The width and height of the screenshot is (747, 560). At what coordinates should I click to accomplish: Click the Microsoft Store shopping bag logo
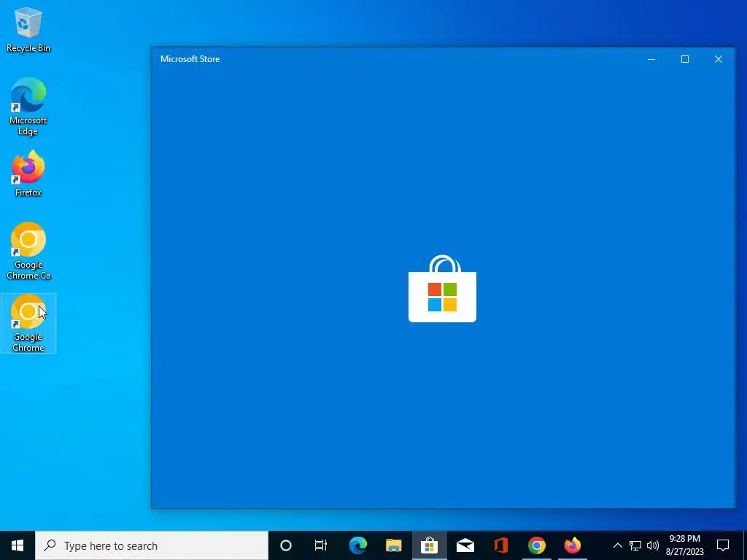click(442, 289)
